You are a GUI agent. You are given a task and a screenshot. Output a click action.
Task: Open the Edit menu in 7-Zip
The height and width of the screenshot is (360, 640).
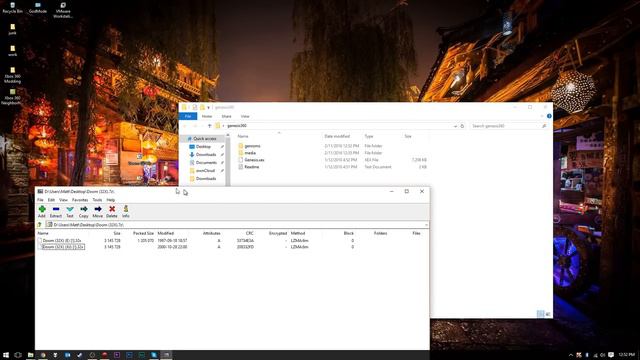point(51,200)
